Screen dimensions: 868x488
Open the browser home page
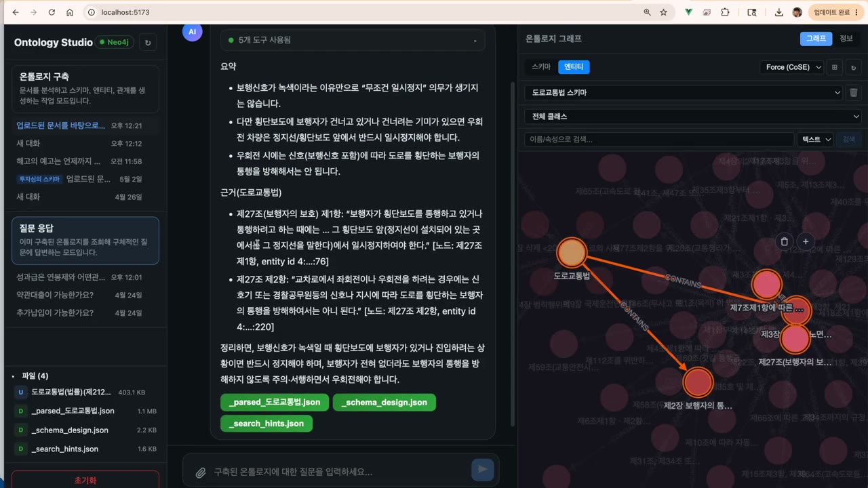click(x=70, y=12)
